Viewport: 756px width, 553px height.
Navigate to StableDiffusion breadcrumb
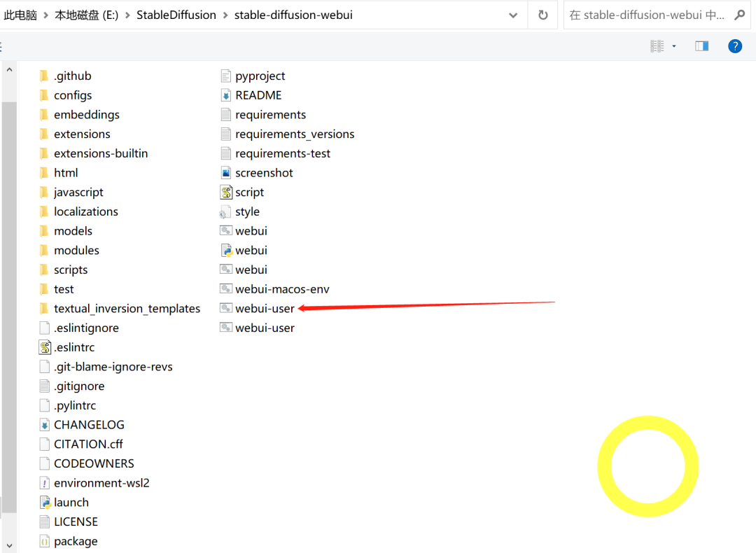point(176,15)
